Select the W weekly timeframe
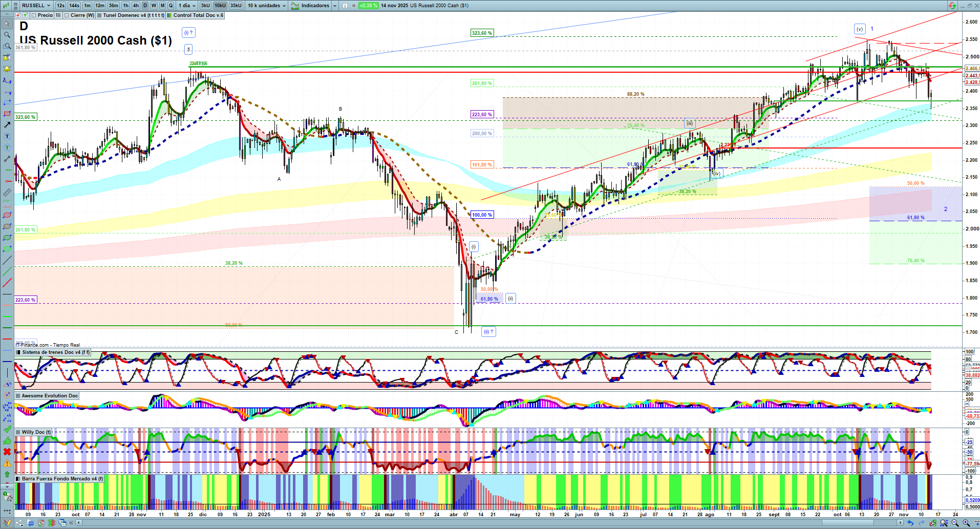 click(154, 6)
